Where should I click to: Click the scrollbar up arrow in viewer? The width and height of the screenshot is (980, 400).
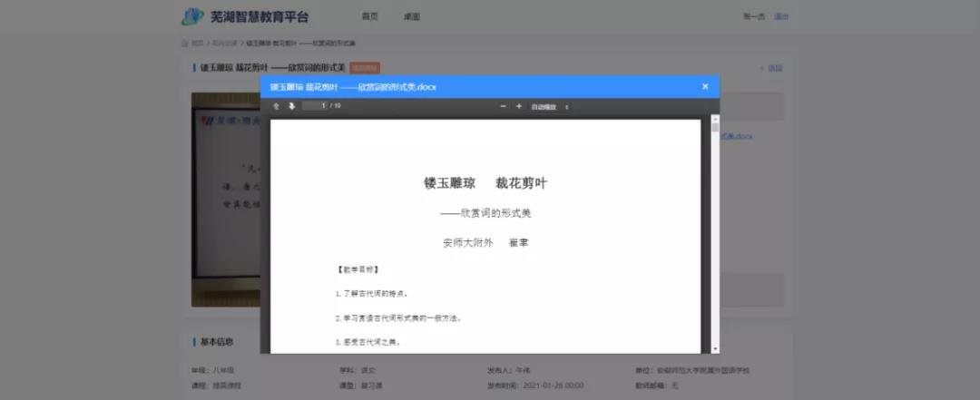pyautogui.click(x=715, y=119)
